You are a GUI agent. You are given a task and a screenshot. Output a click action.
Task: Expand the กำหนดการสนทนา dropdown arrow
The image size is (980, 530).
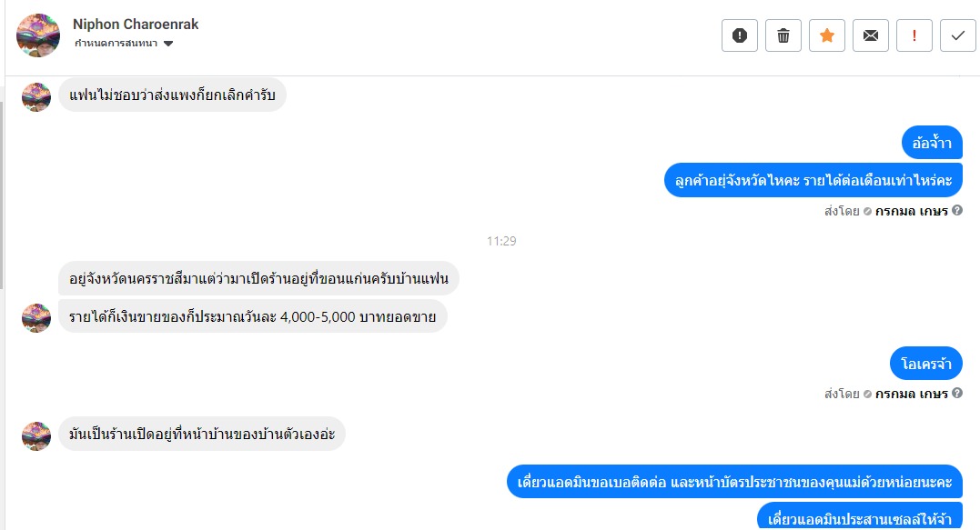pos(168,44)
